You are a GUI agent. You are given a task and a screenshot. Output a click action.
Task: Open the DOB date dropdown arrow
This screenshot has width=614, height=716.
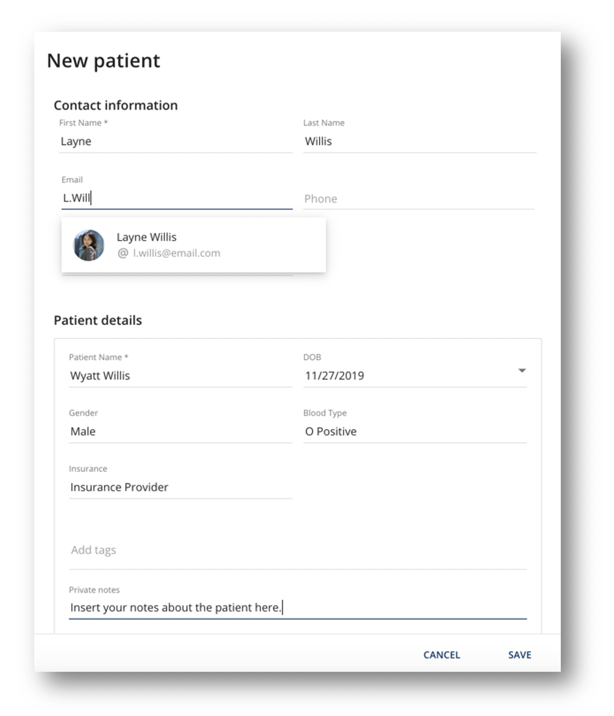521,371
